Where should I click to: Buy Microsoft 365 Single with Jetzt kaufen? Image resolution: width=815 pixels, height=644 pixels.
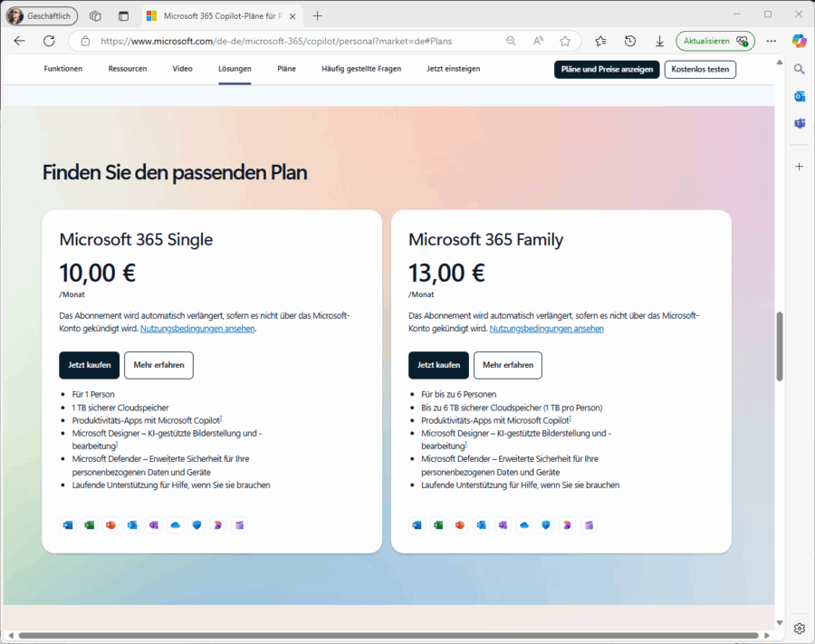[90, 365]
